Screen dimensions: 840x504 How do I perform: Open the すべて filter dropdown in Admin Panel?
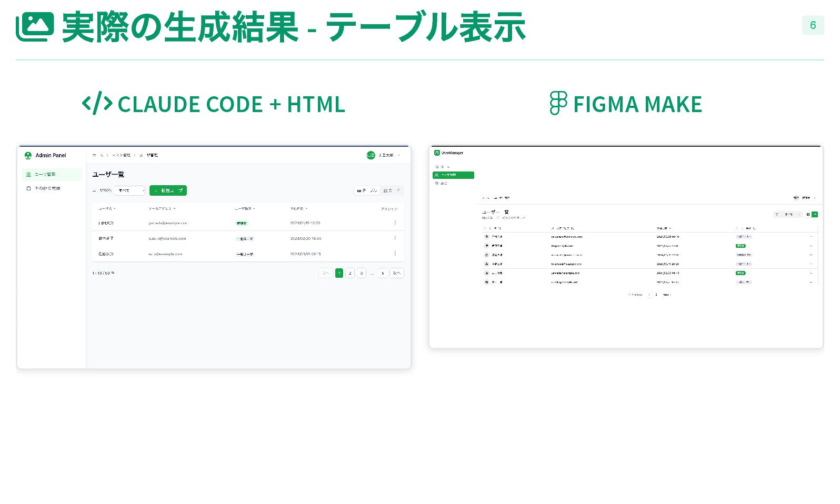[x=130, y=190]
